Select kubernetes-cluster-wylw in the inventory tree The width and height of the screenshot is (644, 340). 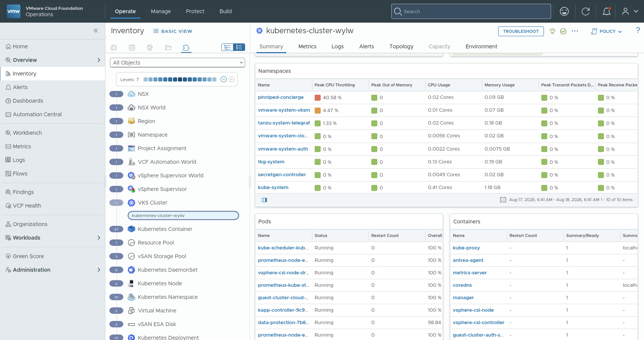coord(183,215)
